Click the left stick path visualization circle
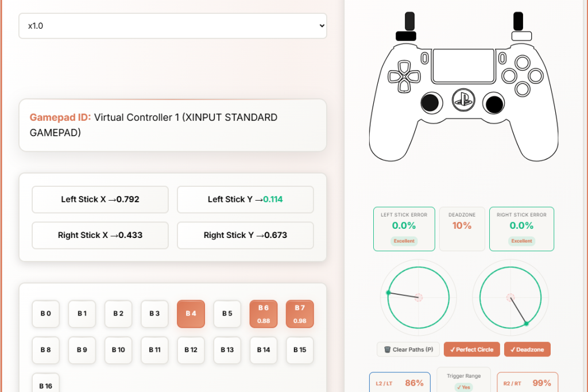This screenshot has height=392, width=588. tap(418, 297)
